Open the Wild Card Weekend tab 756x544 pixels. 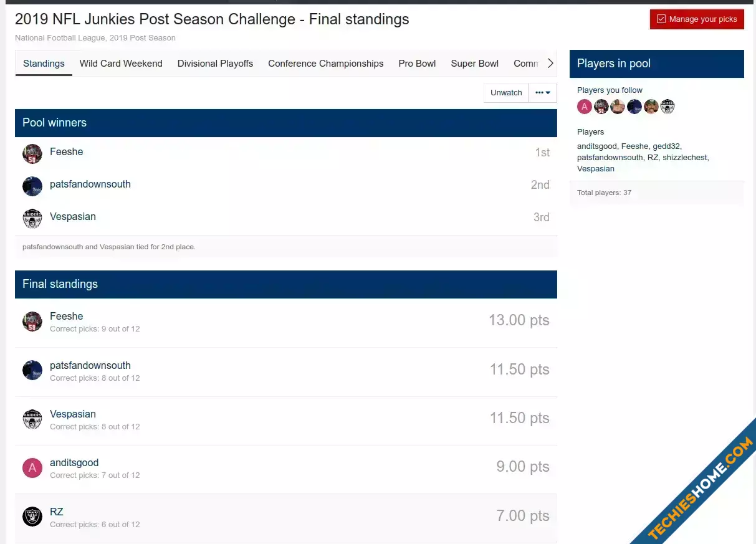tap(121, 64)
